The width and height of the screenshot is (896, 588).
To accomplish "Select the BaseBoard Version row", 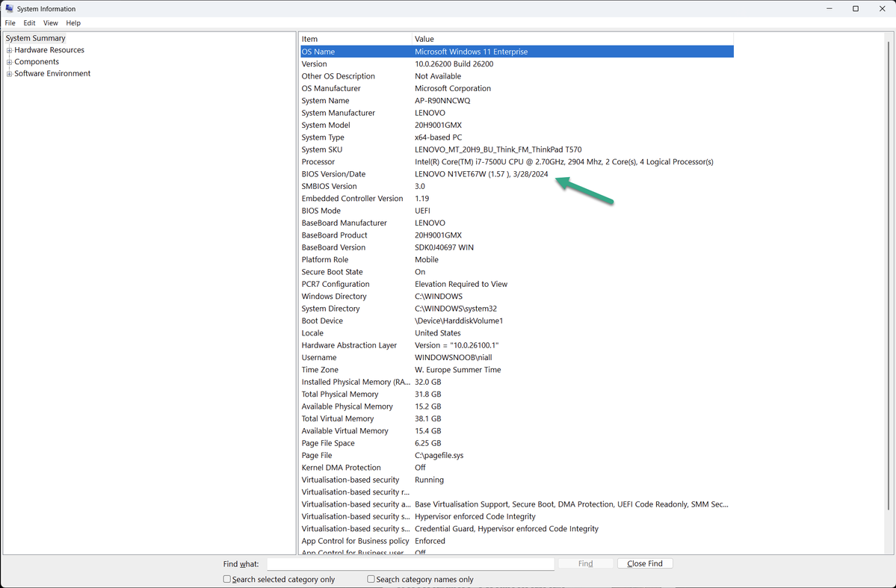I will [x=516, y=247].
